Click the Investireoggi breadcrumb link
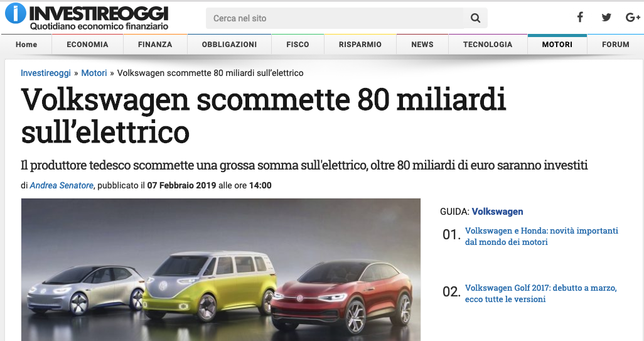Screen dimensions: 644x341 [x=46, y=73]
